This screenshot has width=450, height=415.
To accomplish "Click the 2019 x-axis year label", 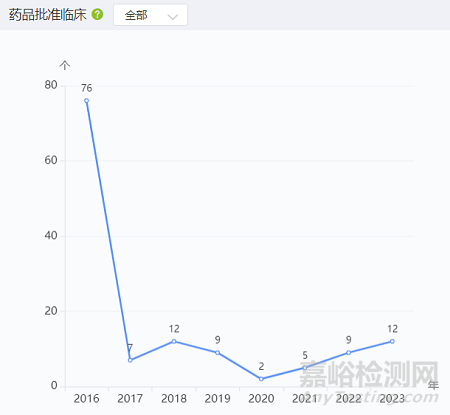I will coord(217,398).
